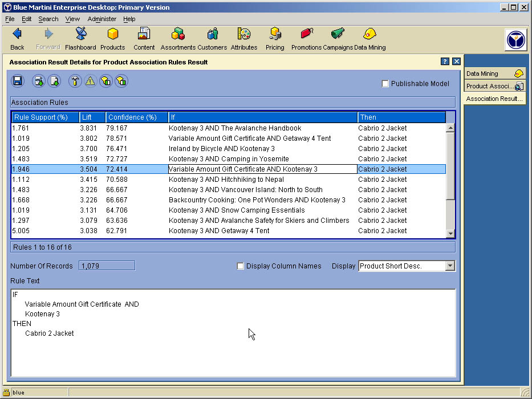Open the Search menu

pyautogui.click(x=48, y=19)
